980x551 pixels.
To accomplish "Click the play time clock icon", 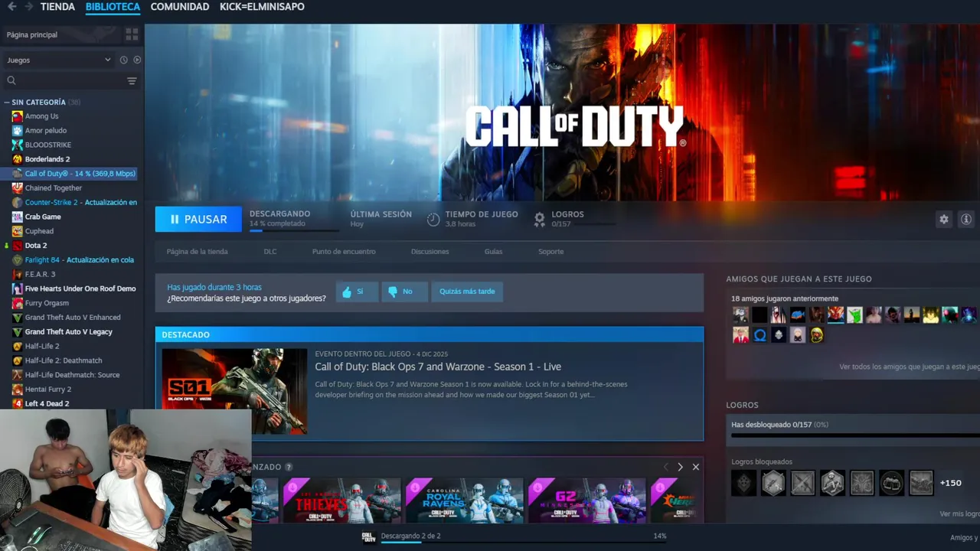I will coord(433,219).
